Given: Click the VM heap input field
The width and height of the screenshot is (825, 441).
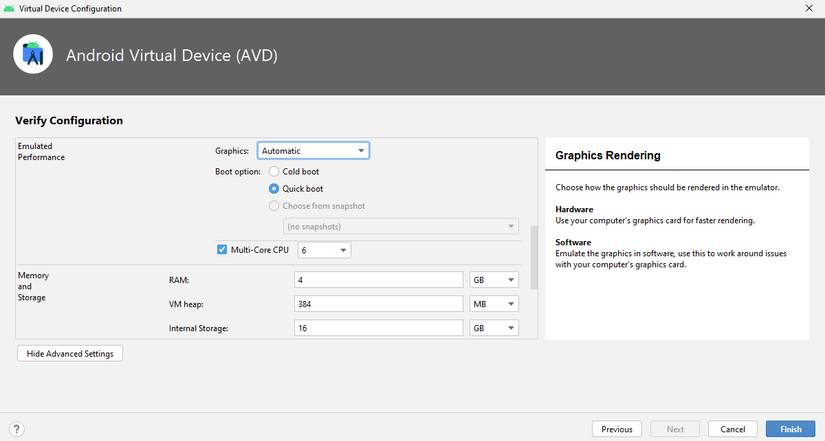Looking at the screenshot, I should pos(378,304).
